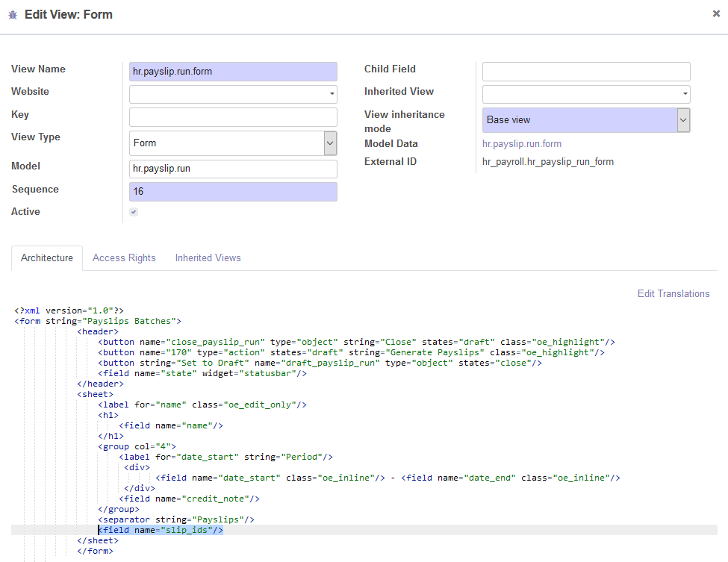Click the empty Child Field input
Image resolution: width=728 pixels, height=562 pixels.
tap(586, 72)
